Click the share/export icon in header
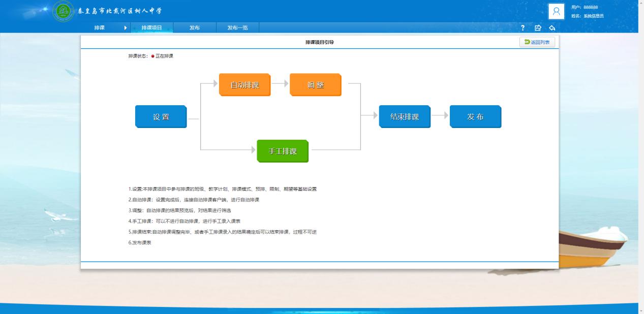 (x=538, y=28)
